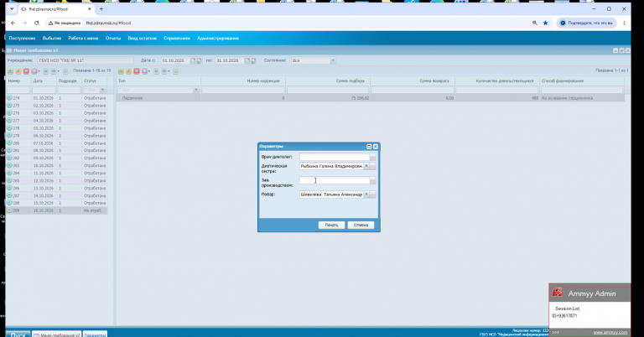Open calendar picker for Дата с field
This screenshot has width=644, height=337.
(193, 60)
